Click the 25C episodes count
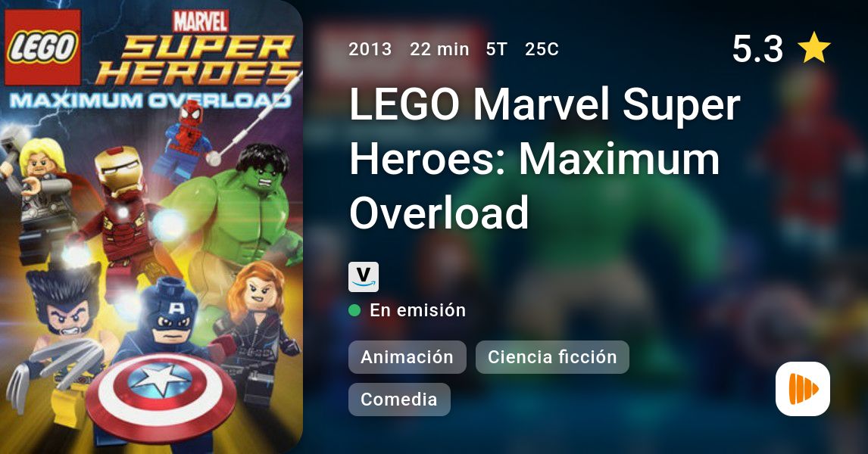 542,49
